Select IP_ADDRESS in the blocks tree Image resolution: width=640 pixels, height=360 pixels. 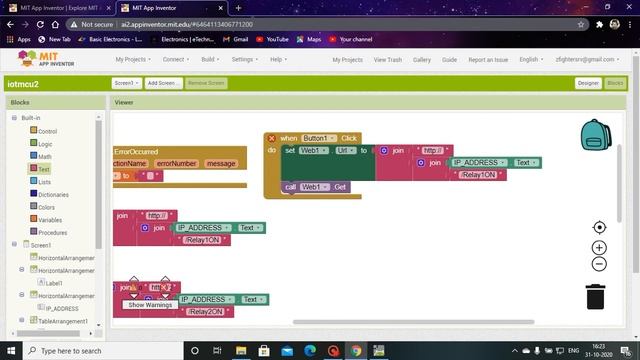[x=58, y=308]
